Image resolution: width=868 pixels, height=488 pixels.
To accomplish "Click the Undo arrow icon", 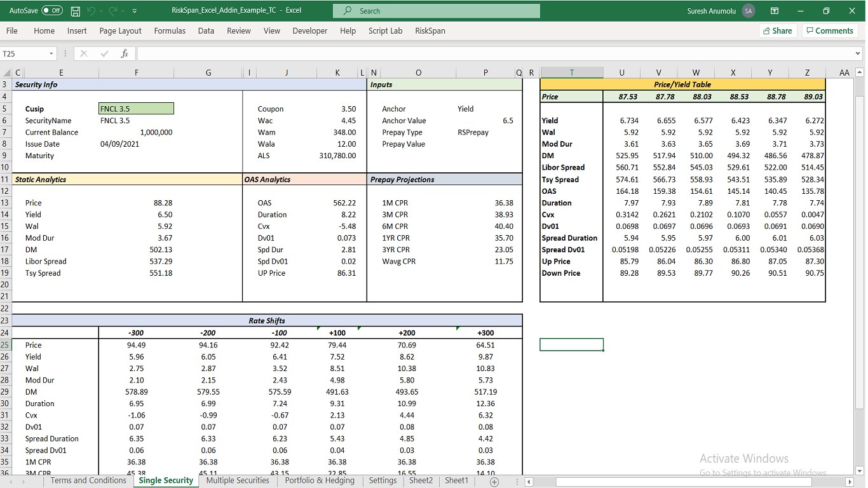I will click(92, 11).
